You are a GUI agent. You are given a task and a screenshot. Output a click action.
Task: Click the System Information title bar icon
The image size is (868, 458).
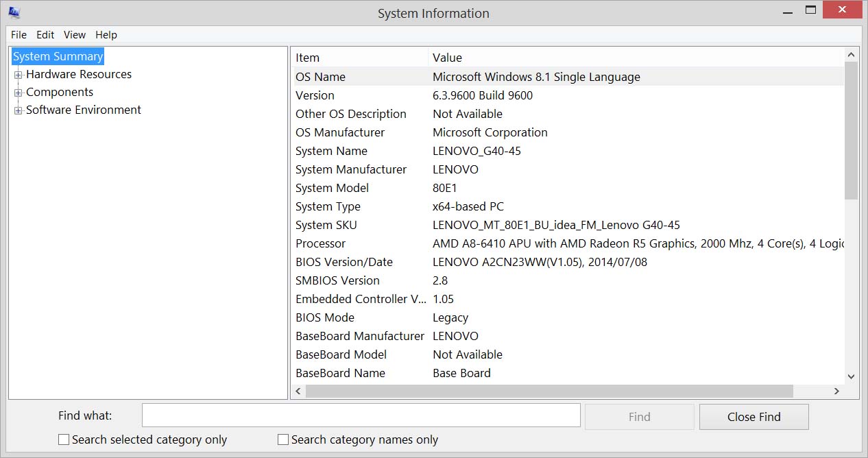pos(14,12)
